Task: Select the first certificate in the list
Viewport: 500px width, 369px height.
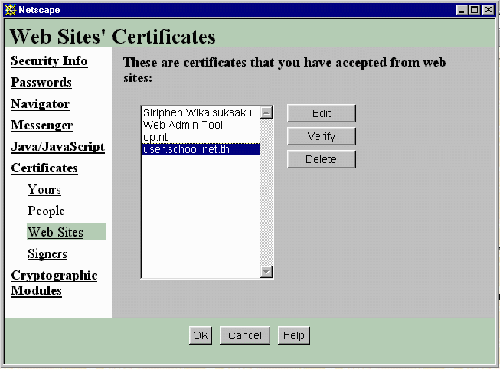Action: pos(201,113)
